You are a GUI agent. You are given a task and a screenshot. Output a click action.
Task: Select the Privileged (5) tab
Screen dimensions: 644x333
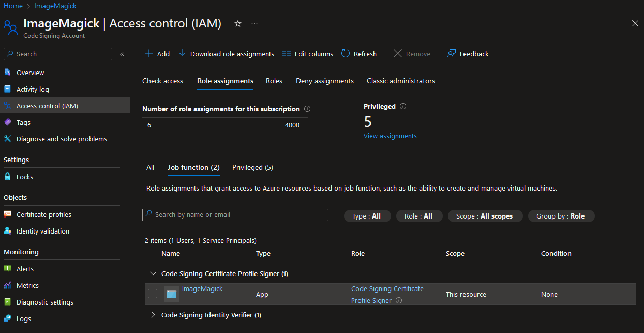(x=252, y=167)
